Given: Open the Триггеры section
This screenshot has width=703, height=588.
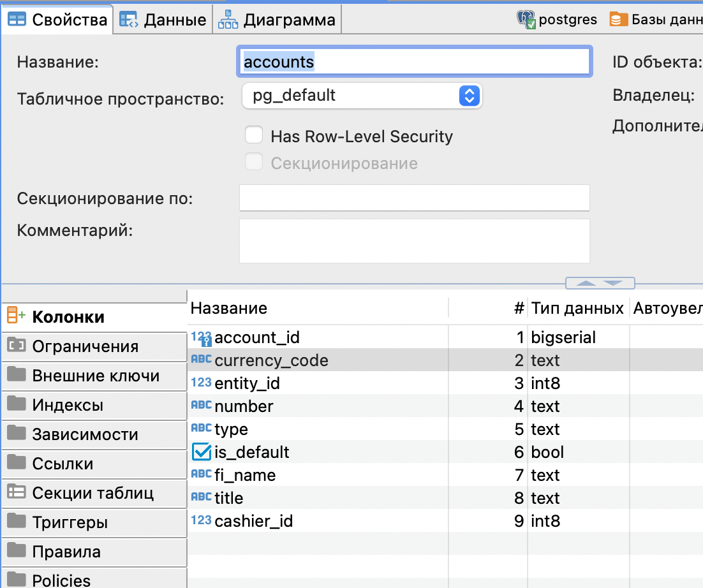Looking at the screenshot, I should pyautogui.click(x=70, y=522).
